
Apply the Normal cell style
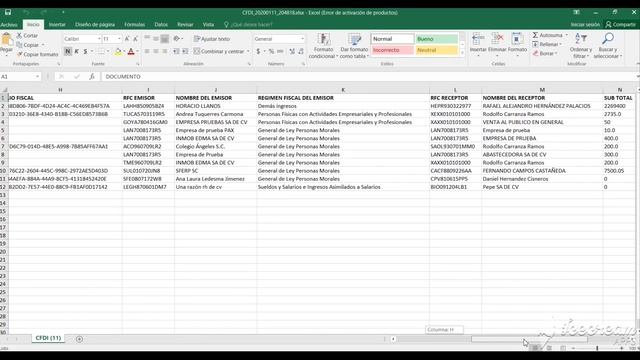392,39
